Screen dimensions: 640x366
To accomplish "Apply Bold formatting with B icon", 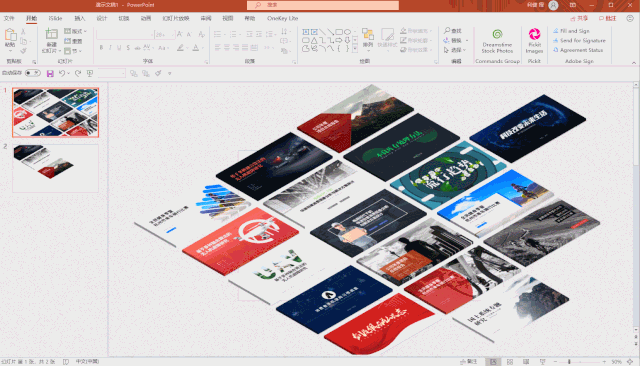I will [x=102, y=48].
